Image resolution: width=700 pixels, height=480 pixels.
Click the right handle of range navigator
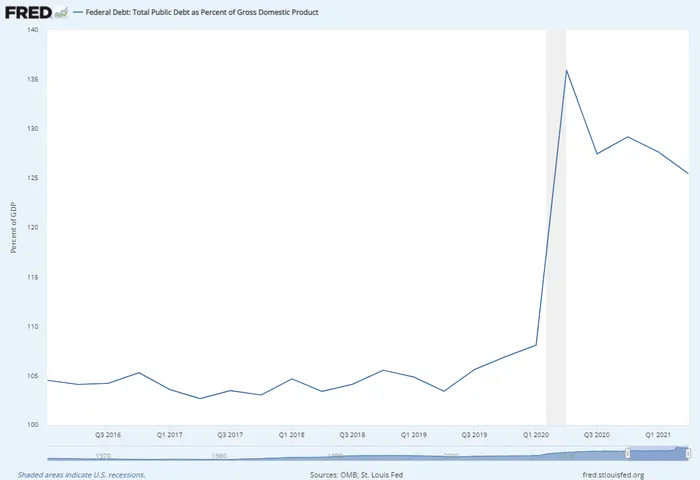click(x=688, y=454)
